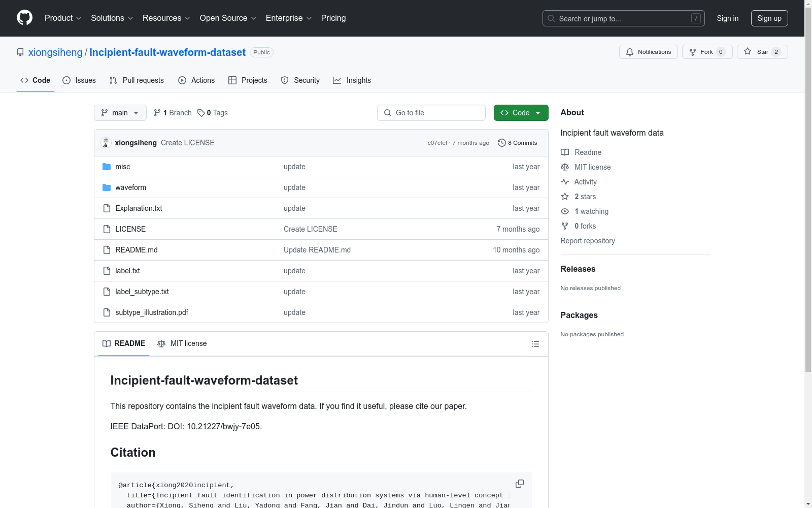Click the subtype_illustration.pdf file icon

107,312
